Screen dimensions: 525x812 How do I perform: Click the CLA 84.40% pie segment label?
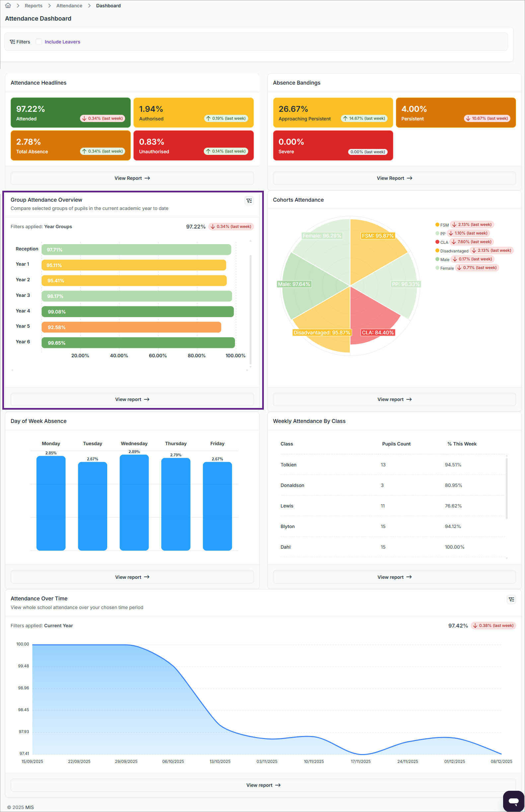[x=378, y=333]
